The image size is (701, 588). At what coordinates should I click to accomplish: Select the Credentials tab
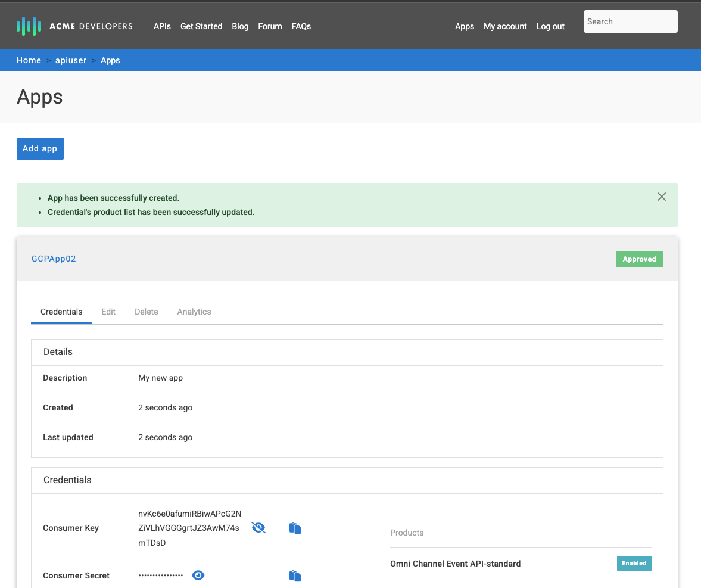point(61,312)
